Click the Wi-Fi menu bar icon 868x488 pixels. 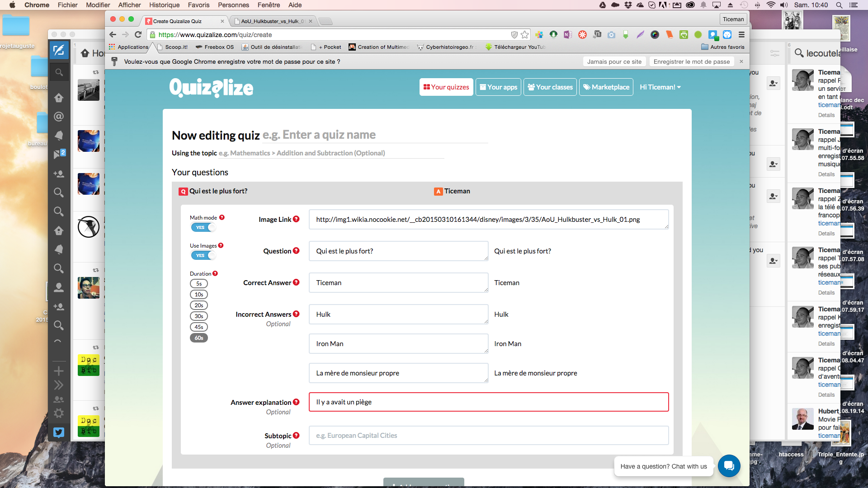coord(771,5)
